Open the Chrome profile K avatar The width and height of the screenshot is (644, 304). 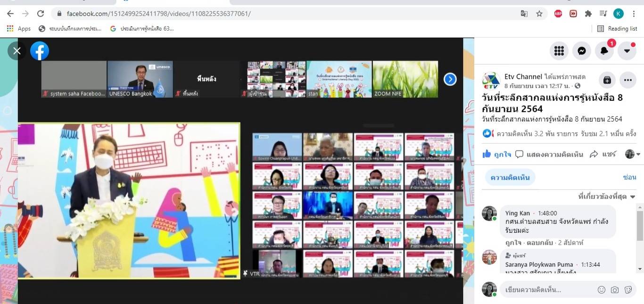[619, 14]
